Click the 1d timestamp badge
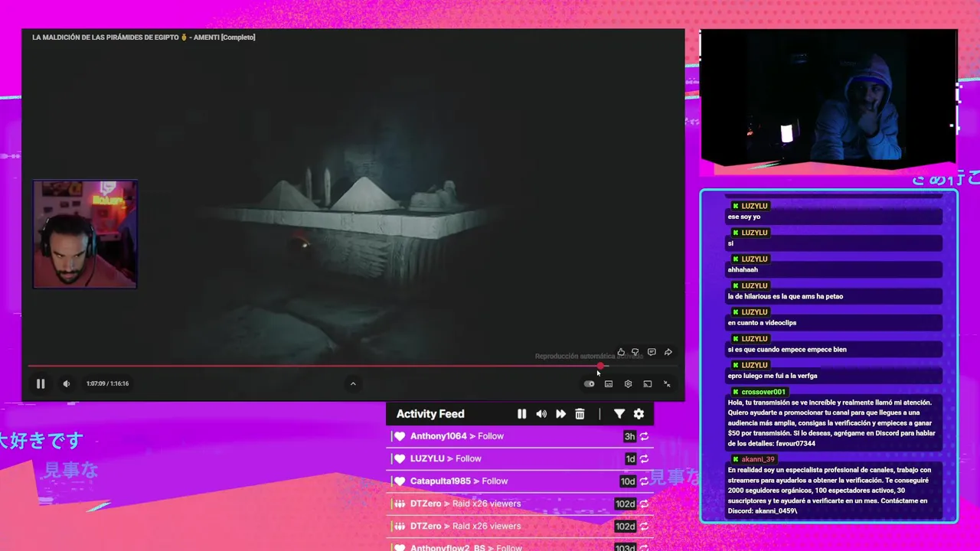The height and width of the screenshot is (551, 980). click(x=630, y=458)
